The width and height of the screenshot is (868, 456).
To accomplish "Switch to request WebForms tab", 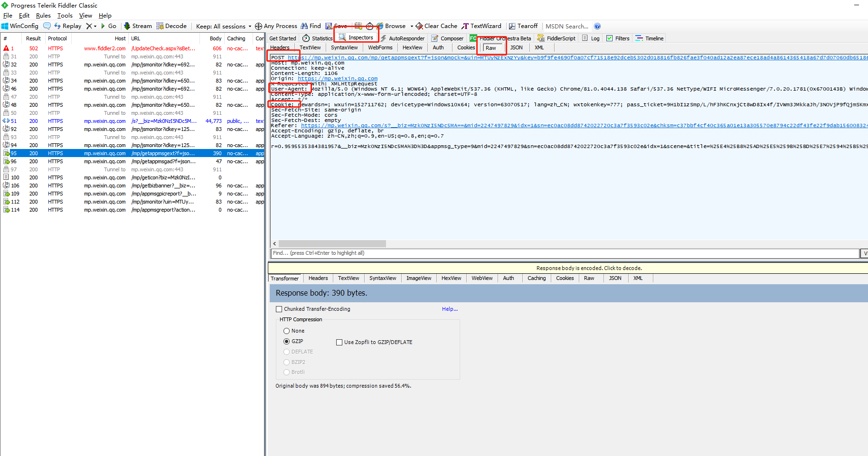I will tap(380, 47).
